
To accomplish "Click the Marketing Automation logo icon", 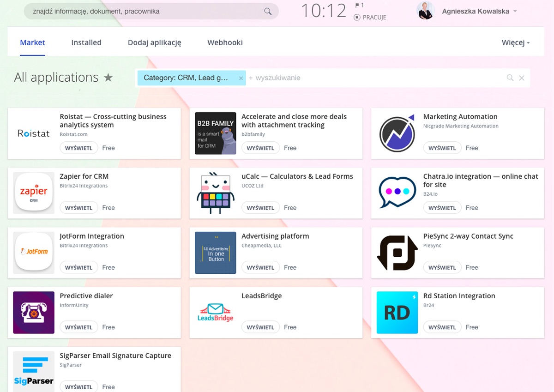I will 397,133.
